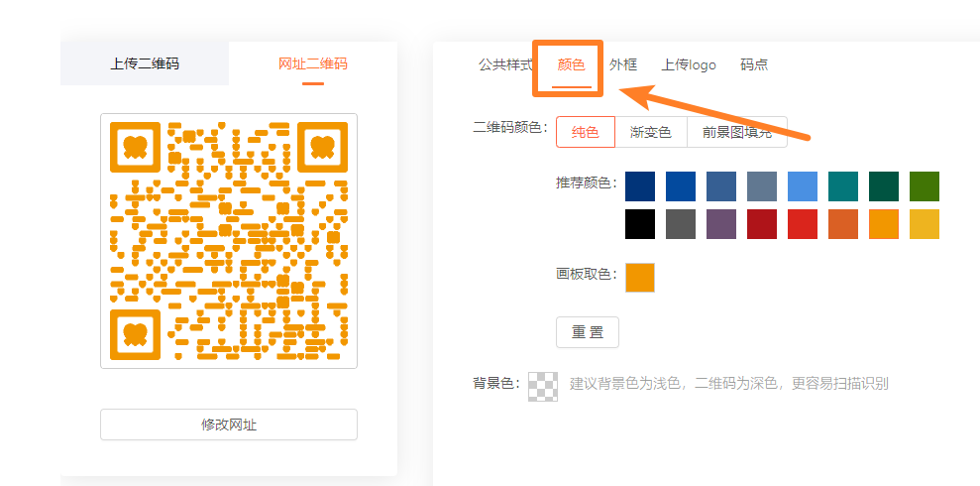Choose 前景图填充 color mode
Image resolution: width=980 pixels, height=486 pixels.
click(737, 132)
